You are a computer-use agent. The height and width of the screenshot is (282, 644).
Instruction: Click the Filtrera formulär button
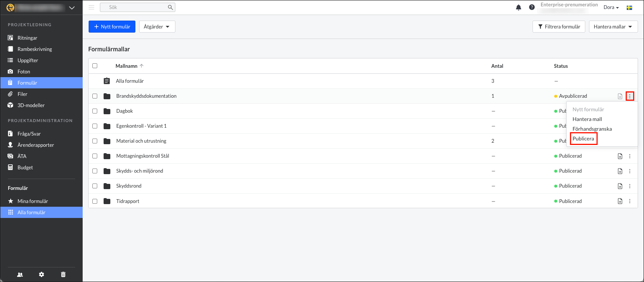(559, 27)
